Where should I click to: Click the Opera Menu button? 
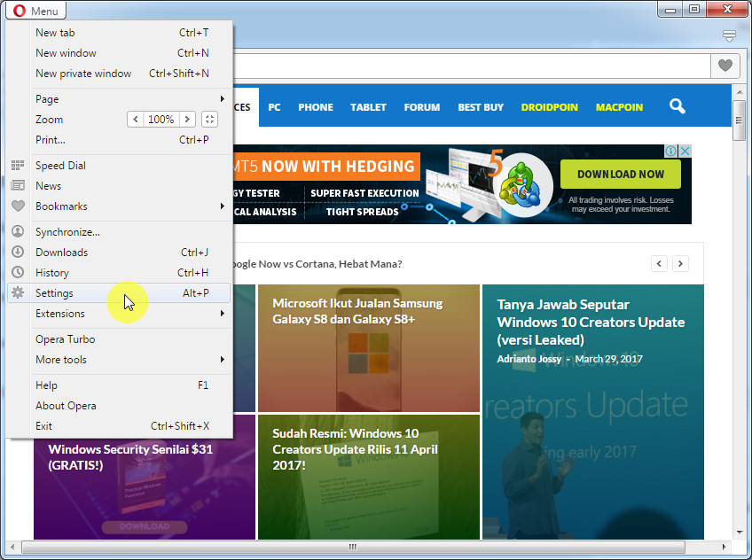[36, 10]
